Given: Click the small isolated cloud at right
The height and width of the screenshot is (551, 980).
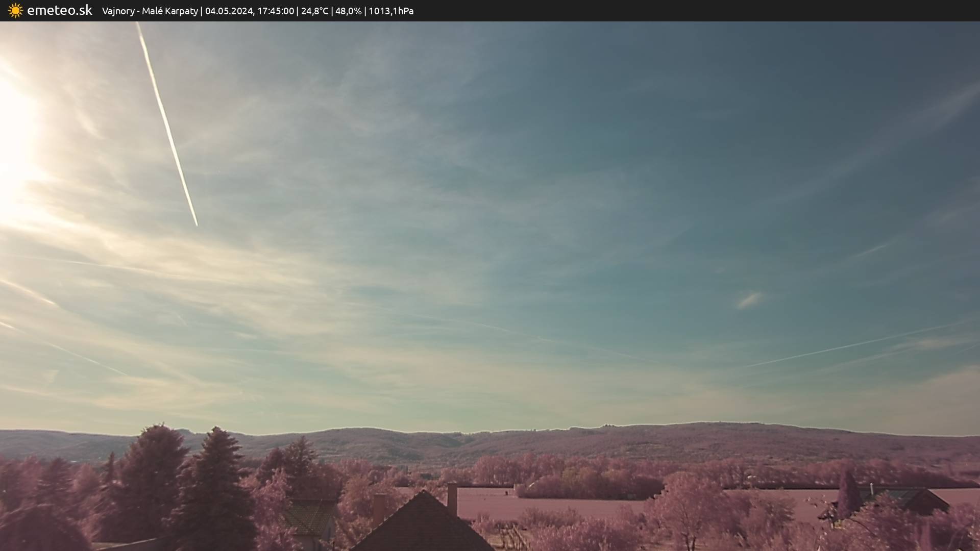Looking at the screenshot, I should pos(749,300).
